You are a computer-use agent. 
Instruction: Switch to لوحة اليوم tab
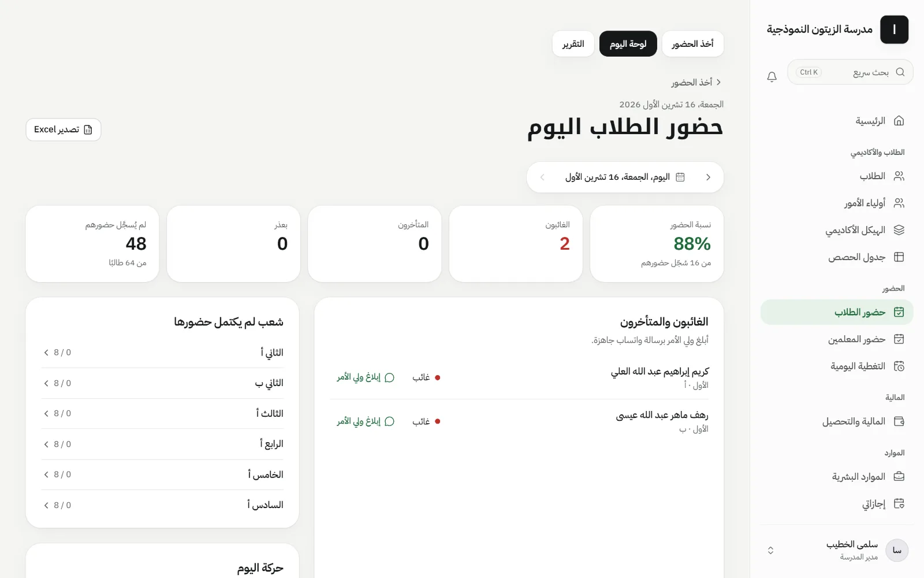point(628,44)
